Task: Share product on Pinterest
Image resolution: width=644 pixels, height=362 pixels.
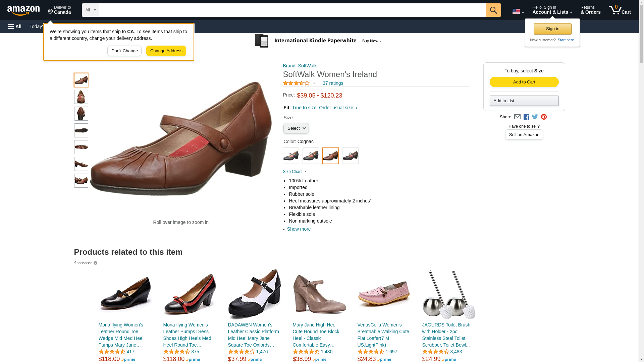Action: pos(544,117)
